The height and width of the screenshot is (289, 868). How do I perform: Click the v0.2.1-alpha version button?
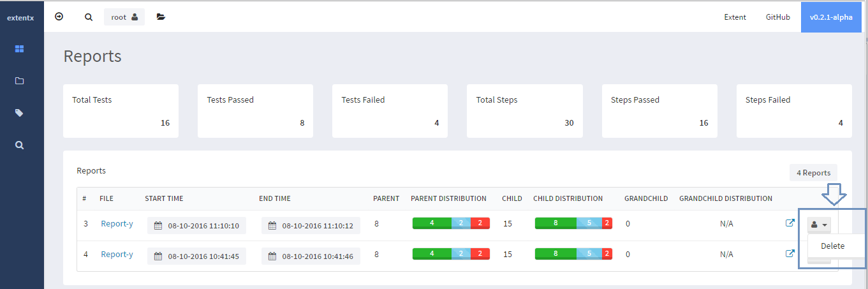830,17
